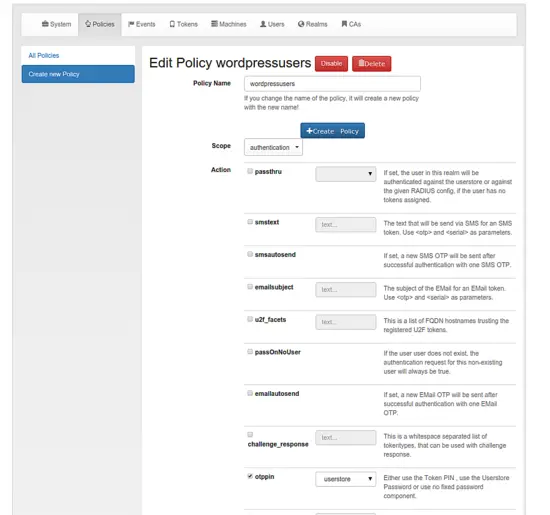Open the passthru value dropdown
This screenshot has width=550, height=515.
346,174
